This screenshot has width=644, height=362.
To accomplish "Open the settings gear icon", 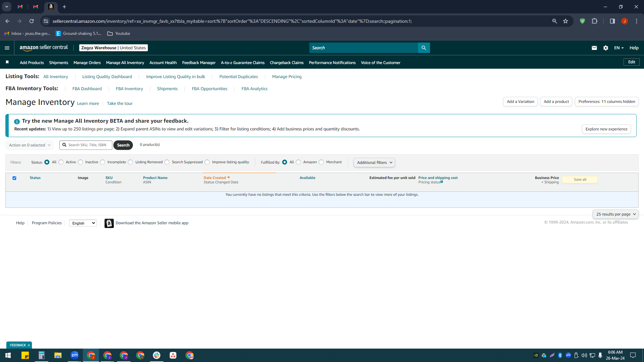I will pyautogui.click(x=606, y=48).
